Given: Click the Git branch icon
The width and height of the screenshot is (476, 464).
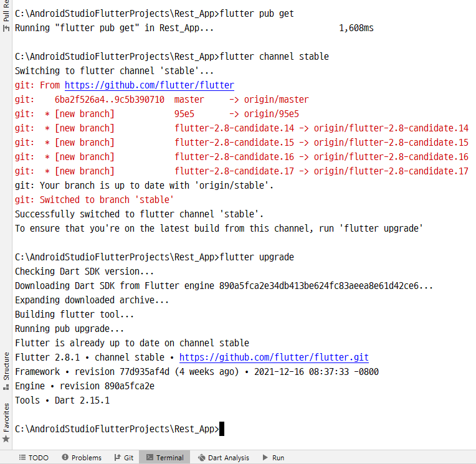Looking at the screenshot, I should 118,457.
